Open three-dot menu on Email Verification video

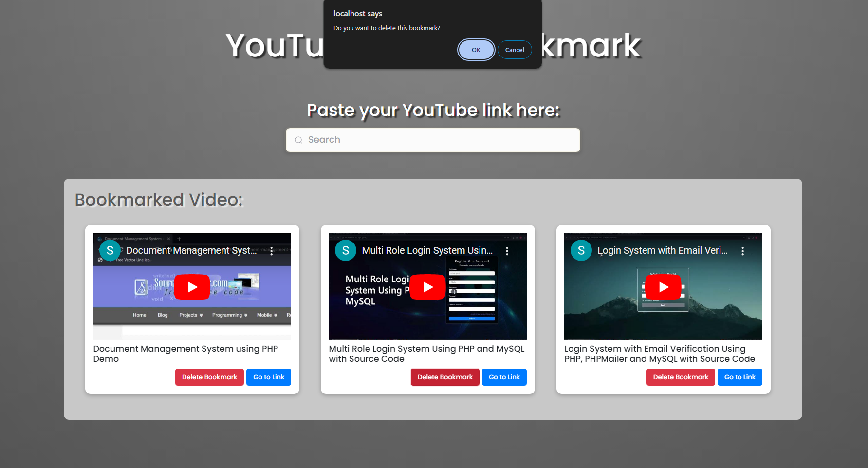point(743,251)
